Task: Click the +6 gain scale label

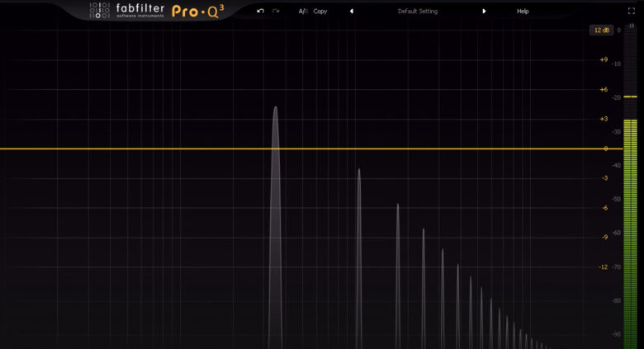Action: [x=604, y=89]
